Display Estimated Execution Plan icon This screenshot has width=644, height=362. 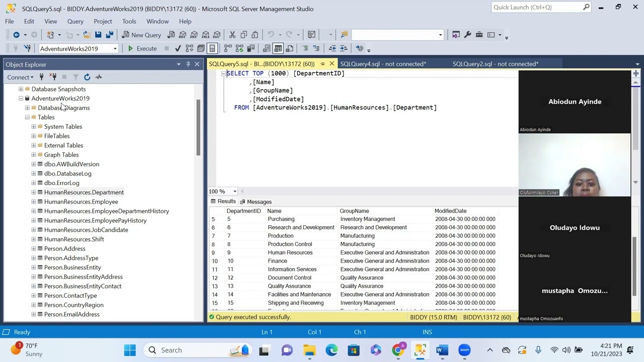pos(189,48)
